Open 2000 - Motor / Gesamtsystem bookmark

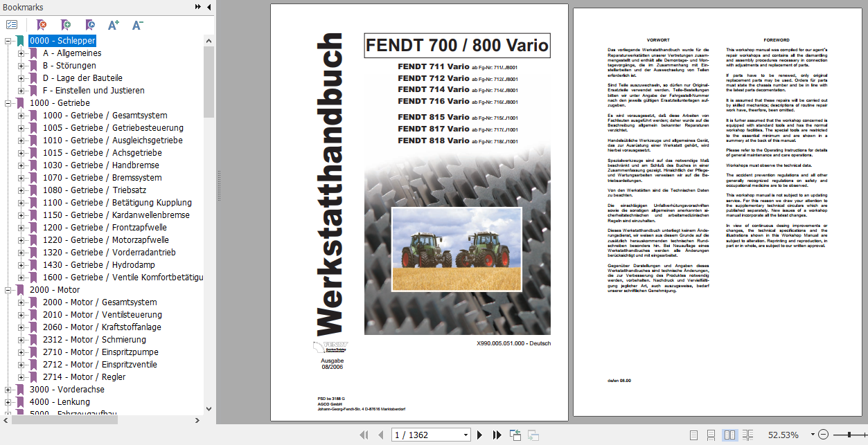99,302
